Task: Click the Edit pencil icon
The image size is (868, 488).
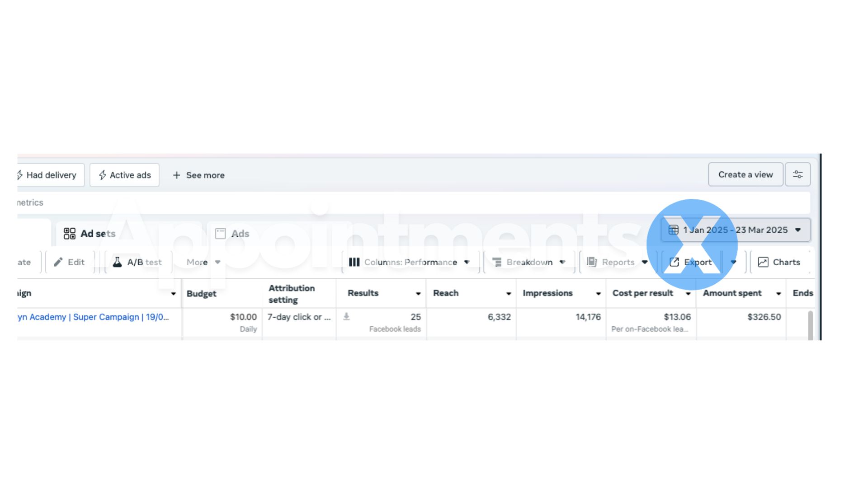Action: coord(59,262)
